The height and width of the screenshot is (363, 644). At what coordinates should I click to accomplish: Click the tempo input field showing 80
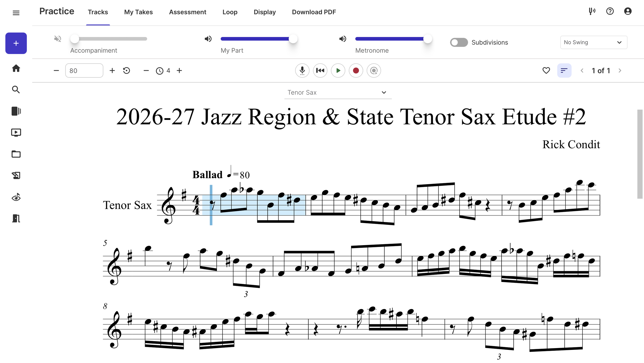84,70
